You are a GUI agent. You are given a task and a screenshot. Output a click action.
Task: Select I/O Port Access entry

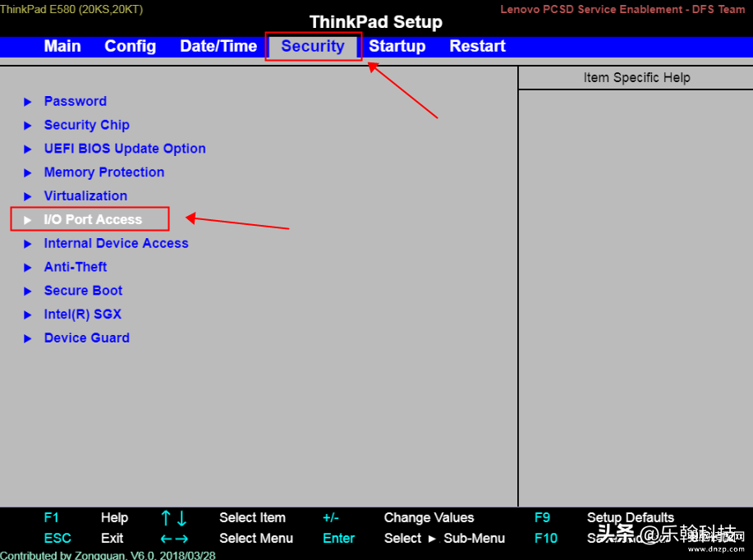[x=93, y=219]
